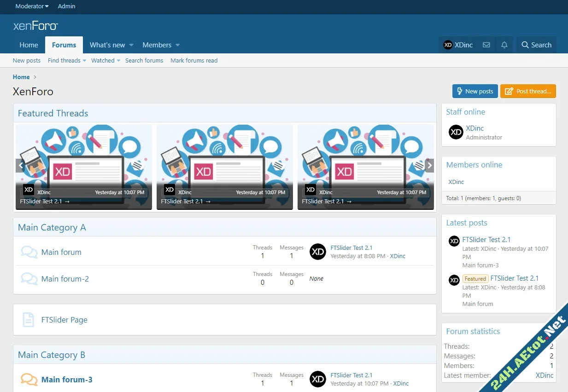Screen dimensions: 568x392
Task: Open the Watched dropdown
Action: pyautogui.click(x=105, y=60)
